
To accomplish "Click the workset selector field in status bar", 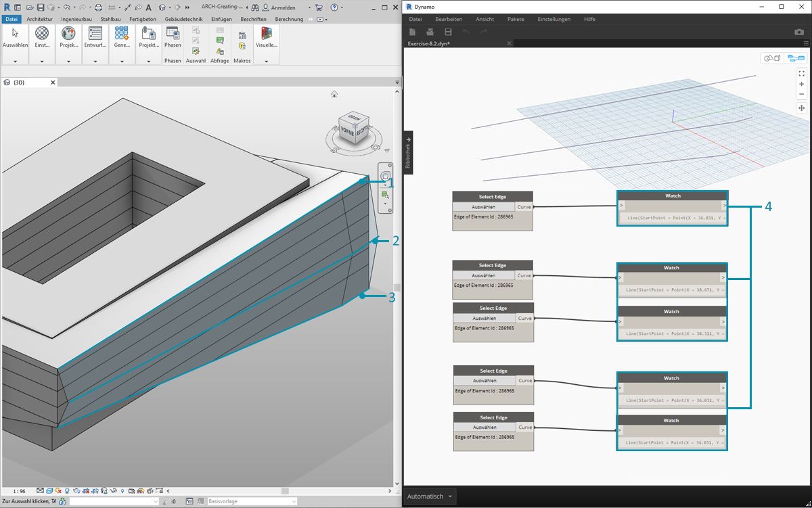I will tap(113, 501).
